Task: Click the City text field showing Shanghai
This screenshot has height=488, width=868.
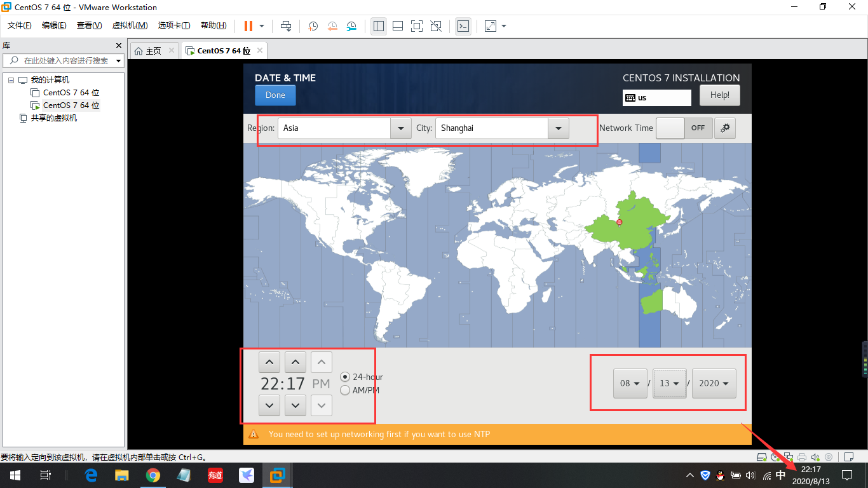Action: coord(492,128)
